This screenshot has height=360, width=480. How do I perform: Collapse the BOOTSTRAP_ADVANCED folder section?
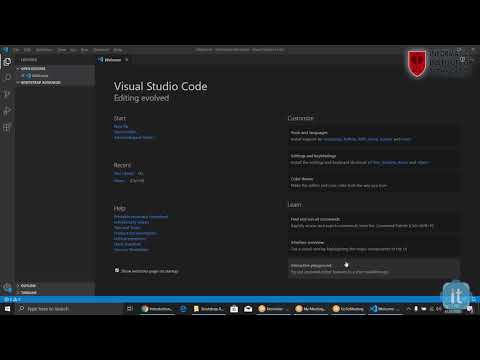[55, 82]
